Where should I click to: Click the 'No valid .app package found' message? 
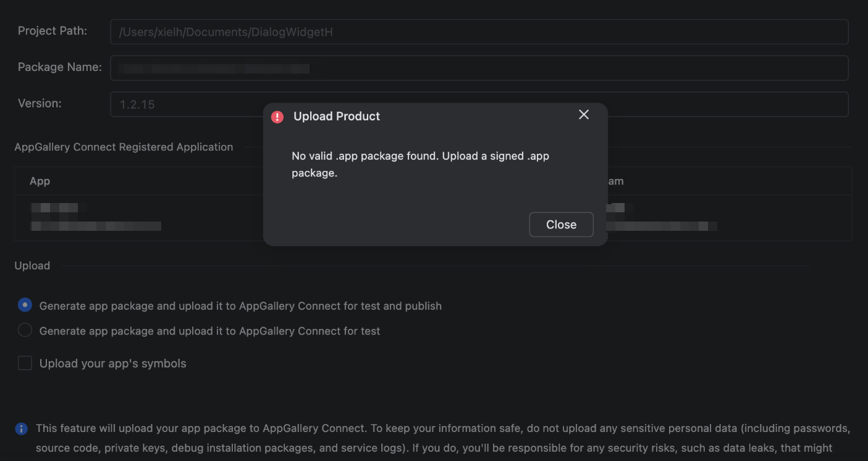click(x=420, y=164)
